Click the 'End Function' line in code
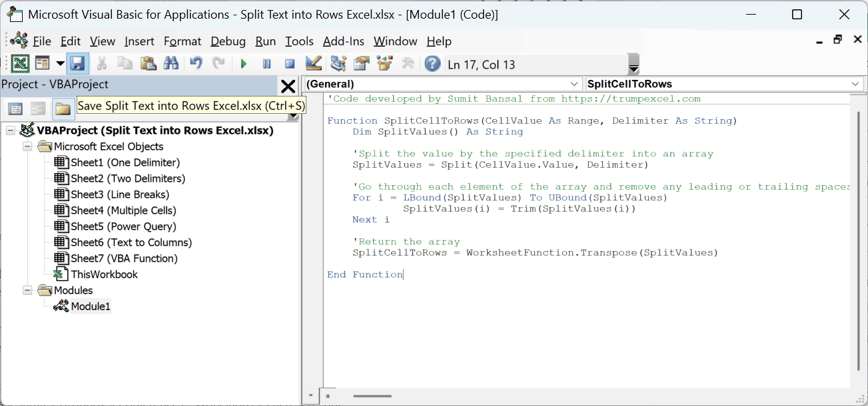Image resolution: width=868 pixels, height=406 pixels. tap(365, 274)
